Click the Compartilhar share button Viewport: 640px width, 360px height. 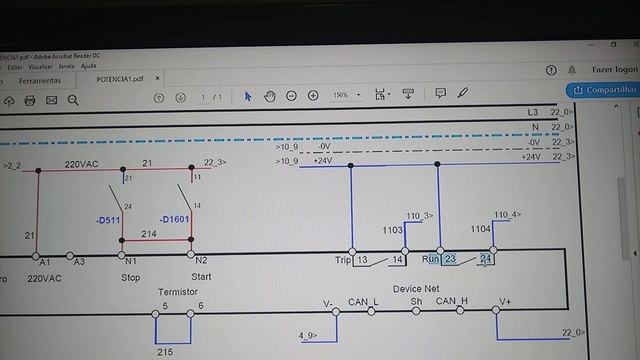603,90
